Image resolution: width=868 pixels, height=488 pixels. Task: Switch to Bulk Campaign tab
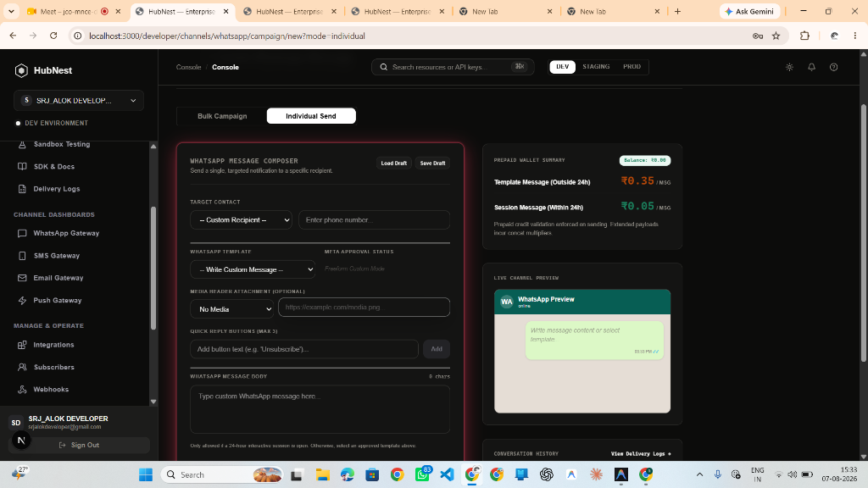pyautogui.click(x=222, y=115)
